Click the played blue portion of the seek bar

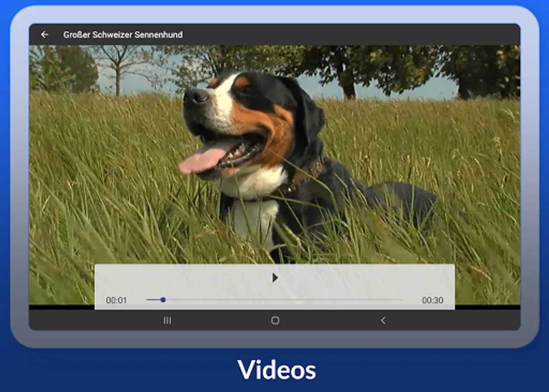(154, 300)
